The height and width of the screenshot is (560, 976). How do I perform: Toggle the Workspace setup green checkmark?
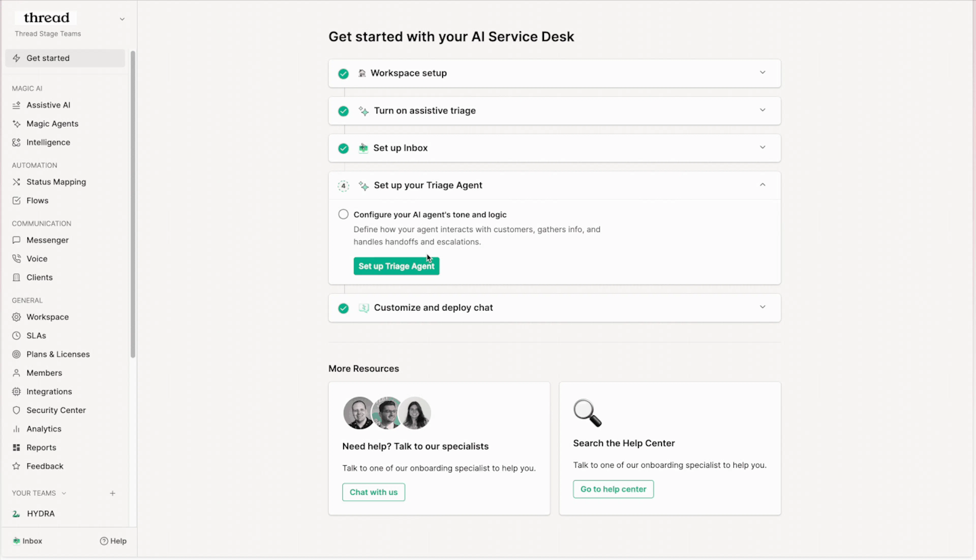(x=343, y=73)
